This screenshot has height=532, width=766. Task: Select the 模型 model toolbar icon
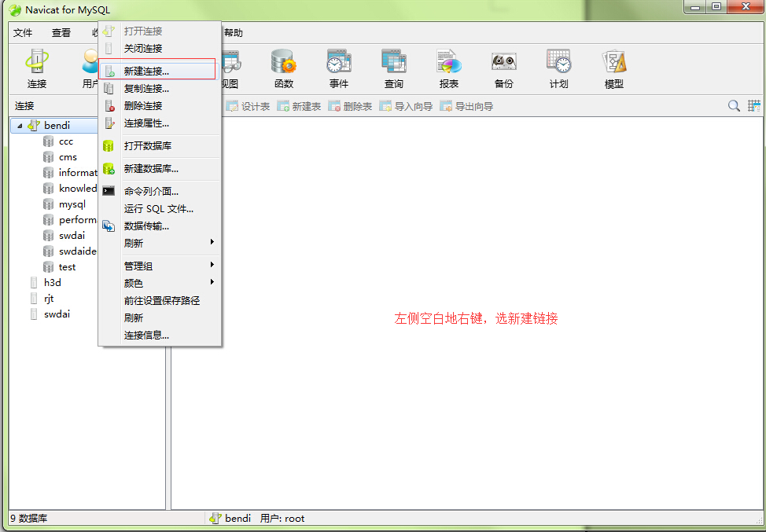pos(614,69)
